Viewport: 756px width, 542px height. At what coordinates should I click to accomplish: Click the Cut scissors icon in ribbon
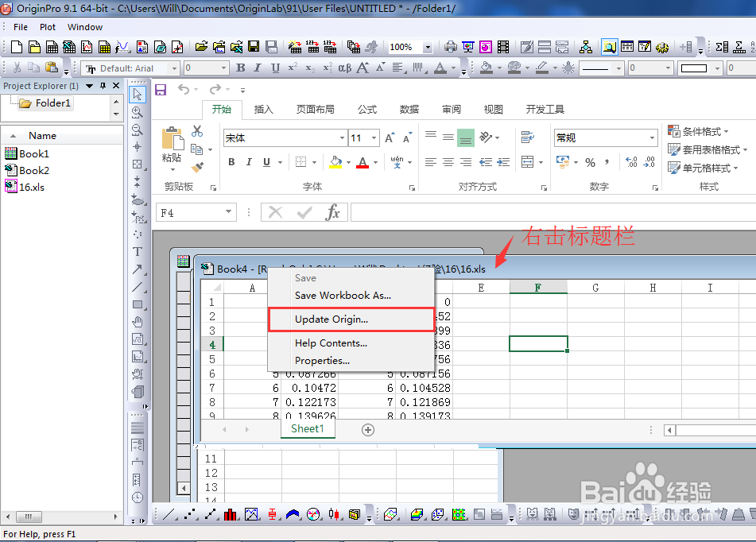click(196, 130)
